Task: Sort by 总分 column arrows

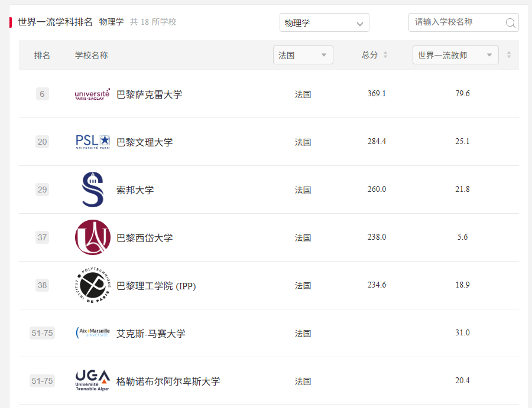Action: click(385, 55)
